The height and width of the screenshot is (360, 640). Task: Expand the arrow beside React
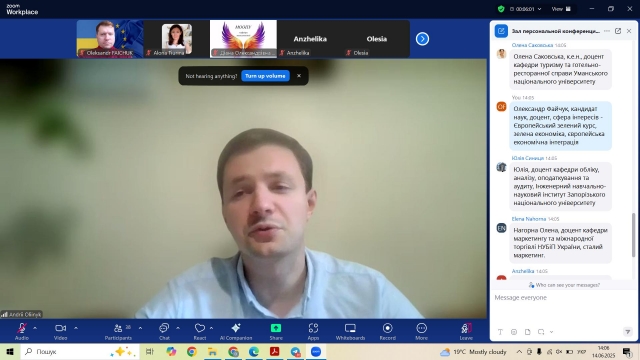coord(211,328)
